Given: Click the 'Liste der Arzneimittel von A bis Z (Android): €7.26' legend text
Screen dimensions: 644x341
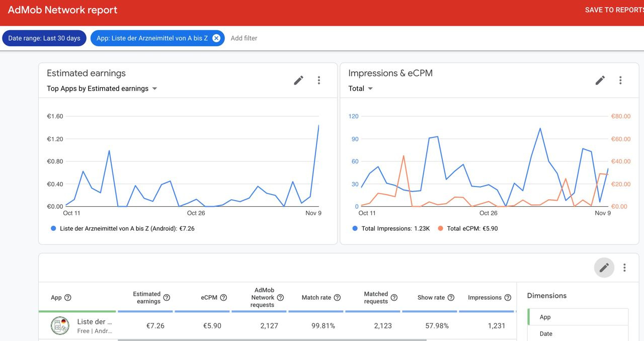Looking at the screenshot, I should [x=127, y=228].
